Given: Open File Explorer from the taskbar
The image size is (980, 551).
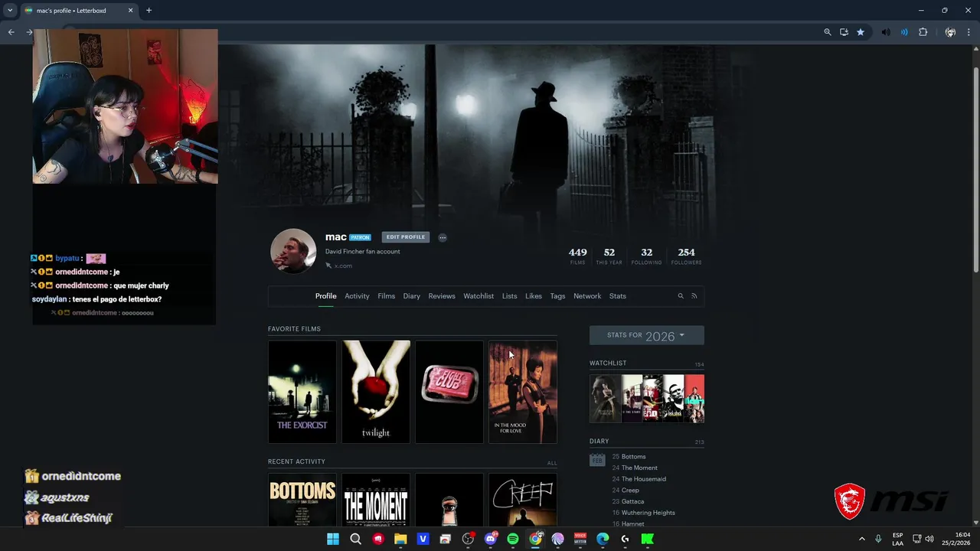Looking at the screenshot, I should (x=400, y=539).
